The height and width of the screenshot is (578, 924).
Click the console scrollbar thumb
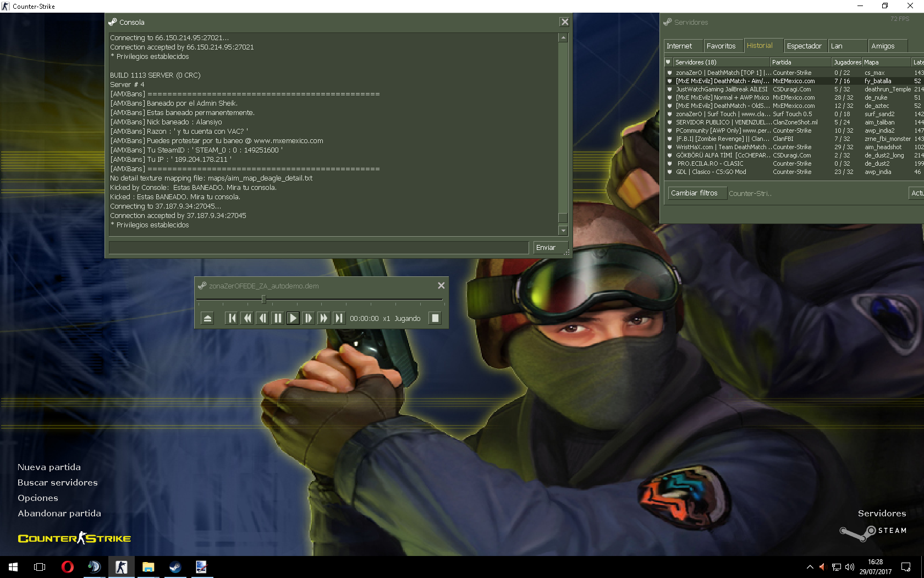coord(563,217)
